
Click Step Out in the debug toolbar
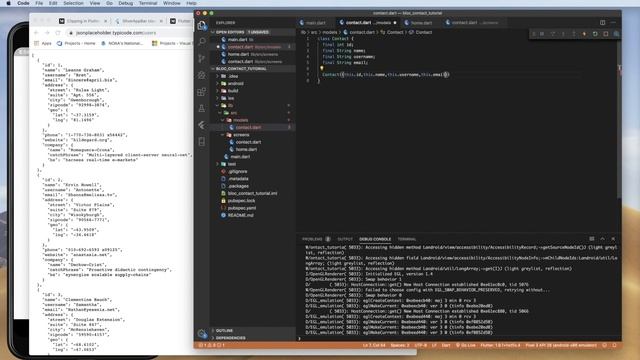[574, 34]
